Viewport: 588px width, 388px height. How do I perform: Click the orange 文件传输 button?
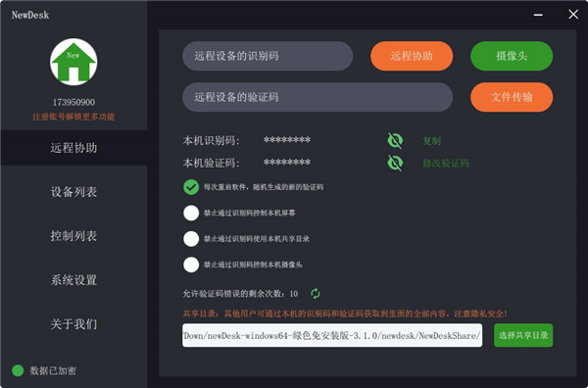pos(512,97)
